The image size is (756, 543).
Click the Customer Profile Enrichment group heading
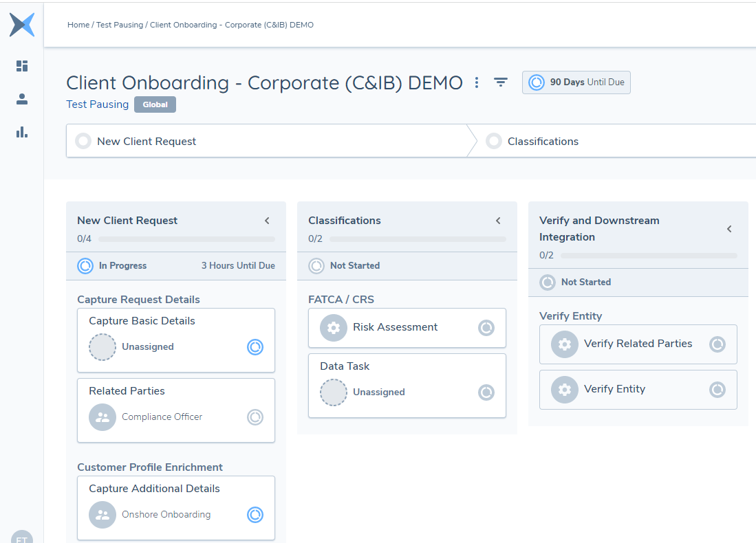click(x=150, y=467)
